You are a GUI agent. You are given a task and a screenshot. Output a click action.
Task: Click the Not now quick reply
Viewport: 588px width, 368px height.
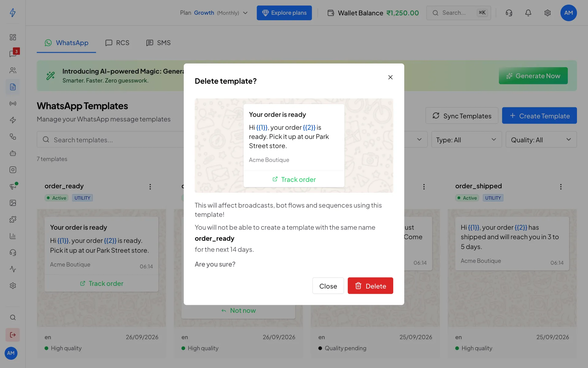(x=238, y=310)
